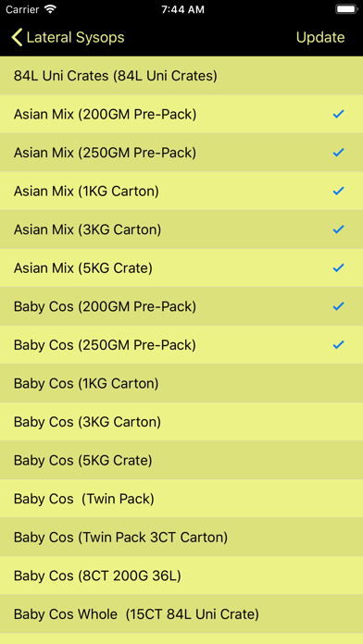Pick the Baby Cos (Twin Pack) row
This screenshot has height=644, width=363.
pyautogui.click(x=181, y=499)
